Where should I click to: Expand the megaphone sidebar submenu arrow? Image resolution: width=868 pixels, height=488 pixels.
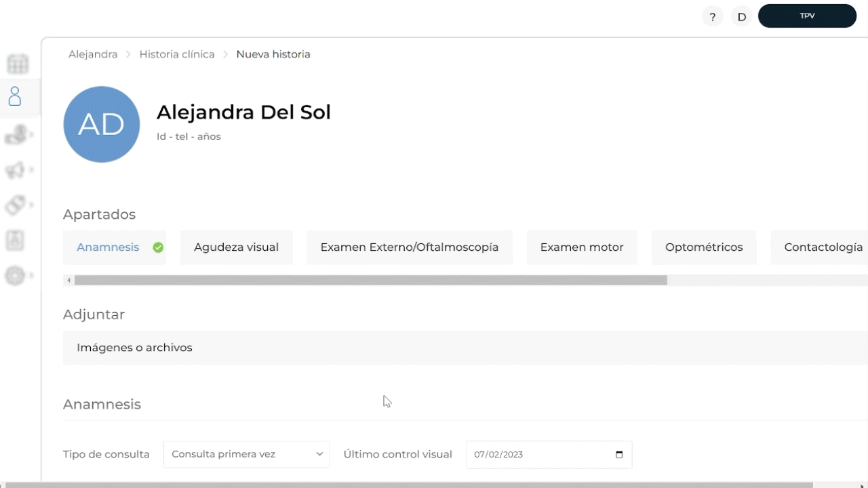(x=31, y=170)
